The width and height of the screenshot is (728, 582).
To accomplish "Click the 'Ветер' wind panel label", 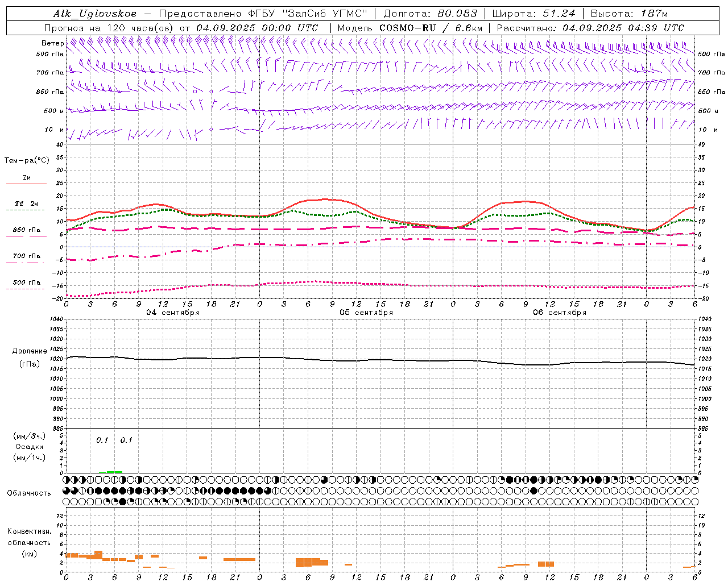I will 52,43.
